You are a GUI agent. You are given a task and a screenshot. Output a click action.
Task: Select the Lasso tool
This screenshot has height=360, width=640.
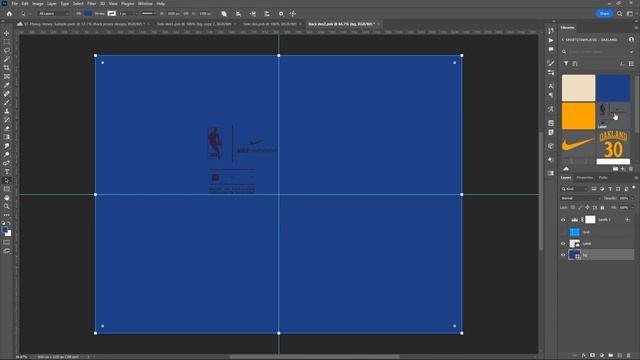[x=7, y=51]
